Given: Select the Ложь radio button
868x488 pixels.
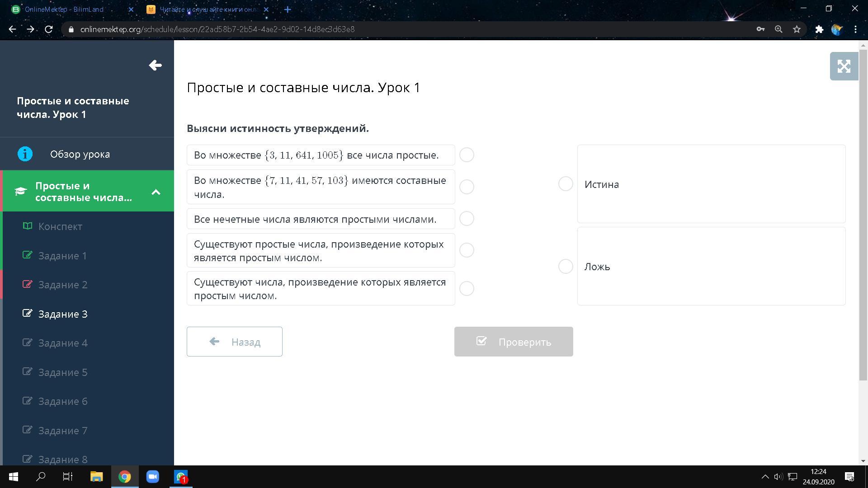Looking at the screenshot, I should point(566,267).
